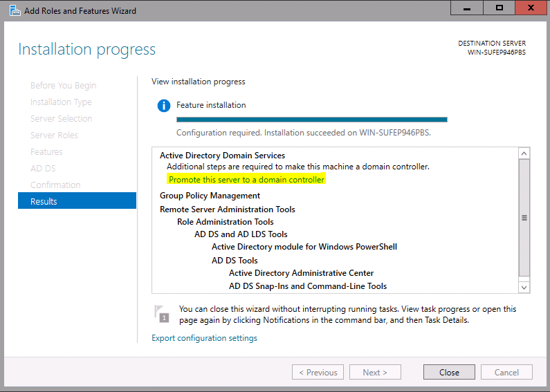The width and height of the screenshot is (550, 392).
Task: Select Results step in sidebar
Action: [77, 200]
